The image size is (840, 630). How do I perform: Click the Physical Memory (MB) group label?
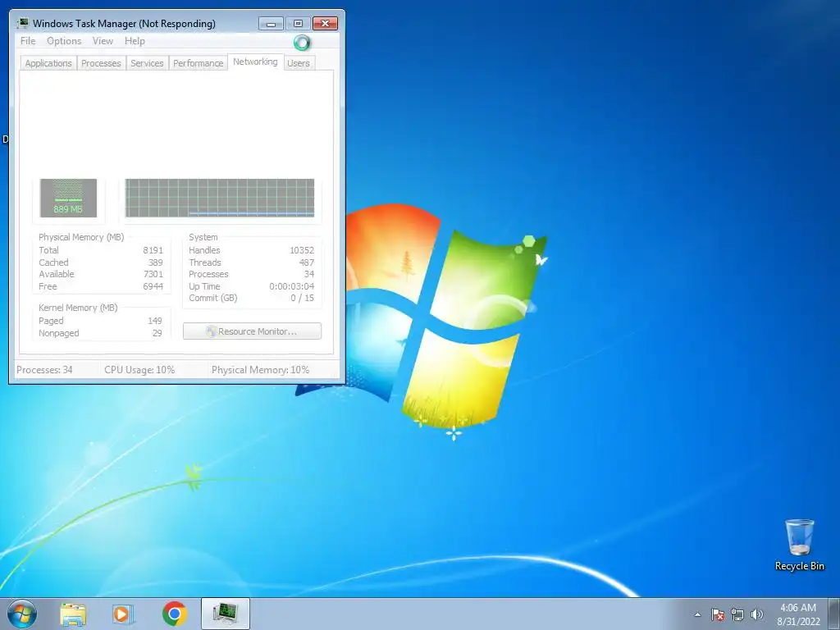[81, 237]
